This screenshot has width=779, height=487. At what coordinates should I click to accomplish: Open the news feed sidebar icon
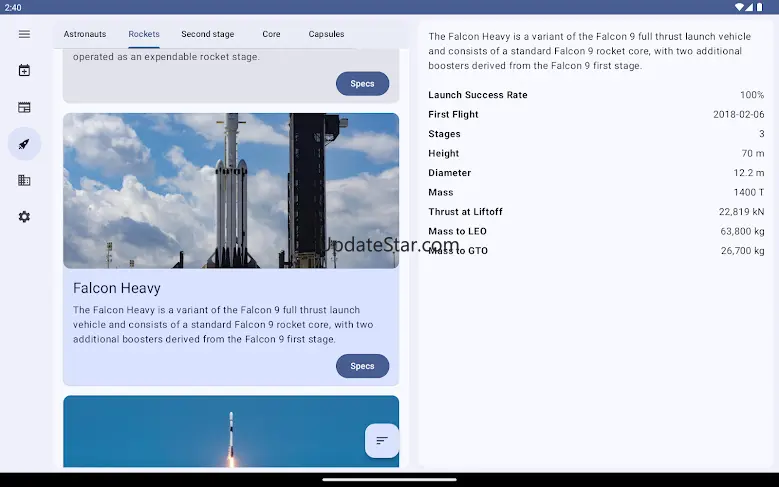(24, 107)
